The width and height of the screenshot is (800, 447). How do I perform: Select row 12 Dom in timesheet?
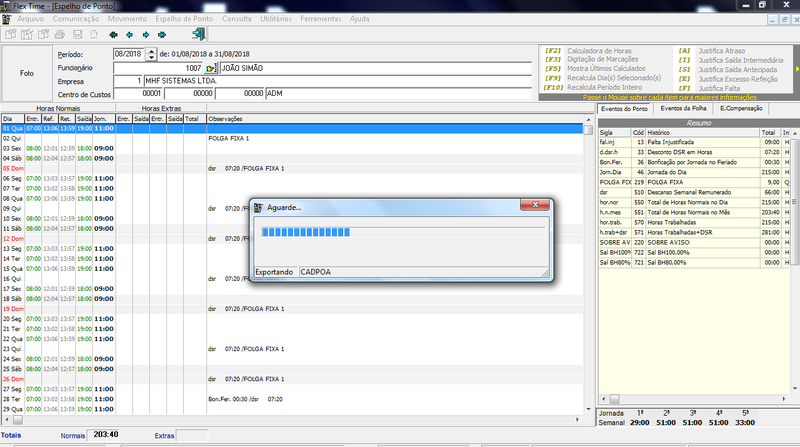point(292,239)
